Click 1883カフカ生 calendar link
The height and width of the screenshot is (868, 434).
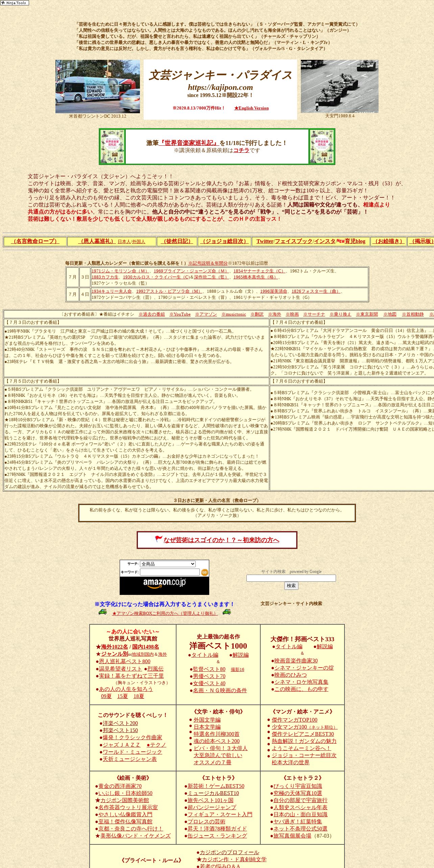click(x=105, y=277)
